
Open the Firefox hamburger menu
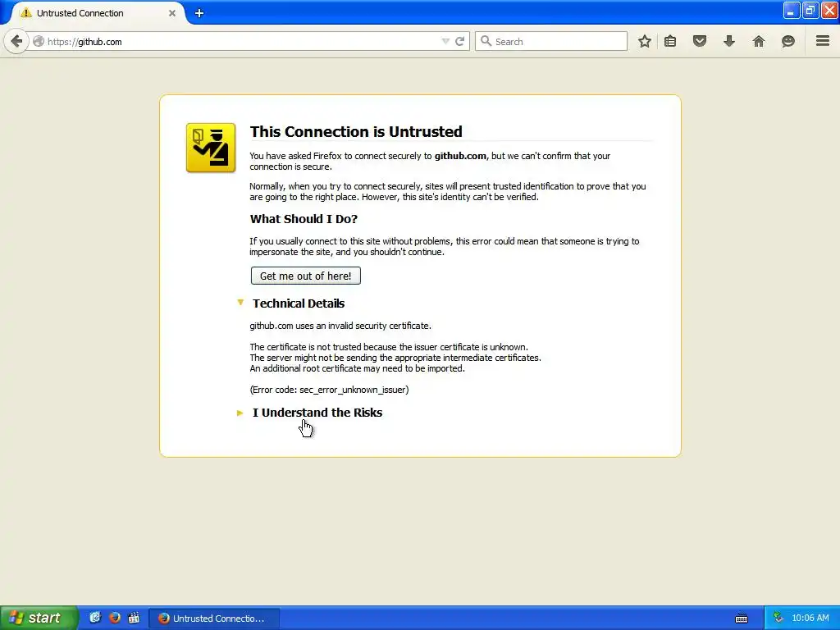click(x=823, y=41)
